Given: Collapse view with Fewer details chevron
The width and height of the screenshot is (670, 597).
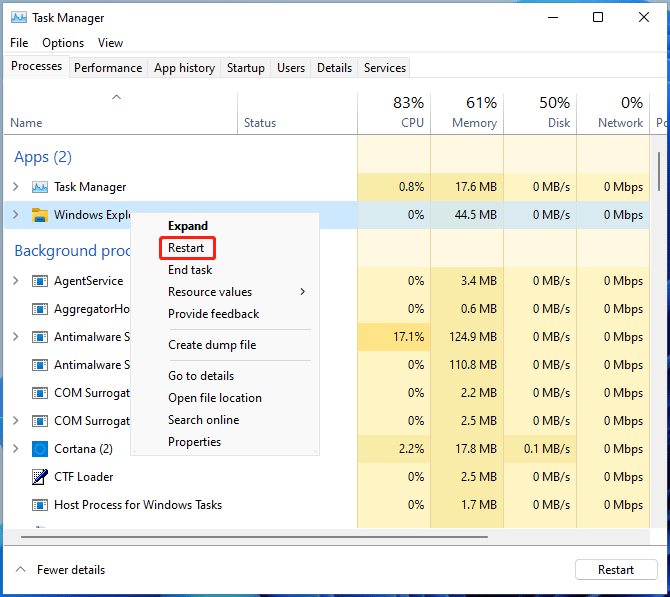Looking at the screenshot, I should tap(21, 569).
